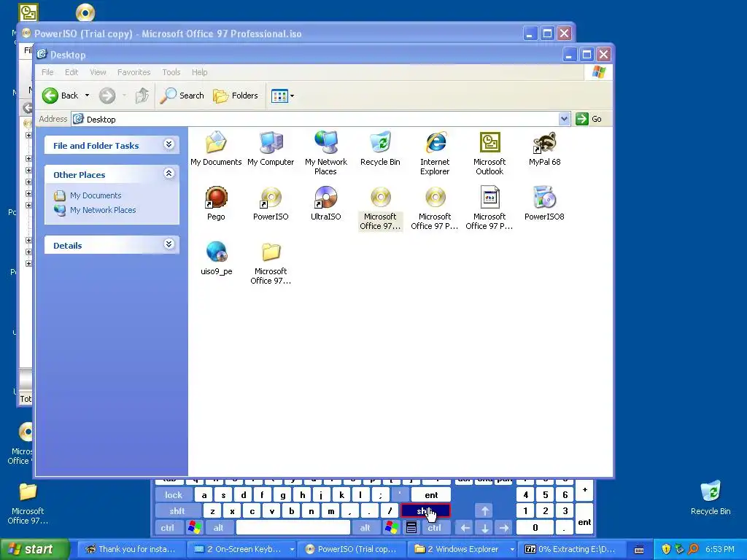
Task: Switch to PowerISO taskbar button
Action: click(353, 549)
